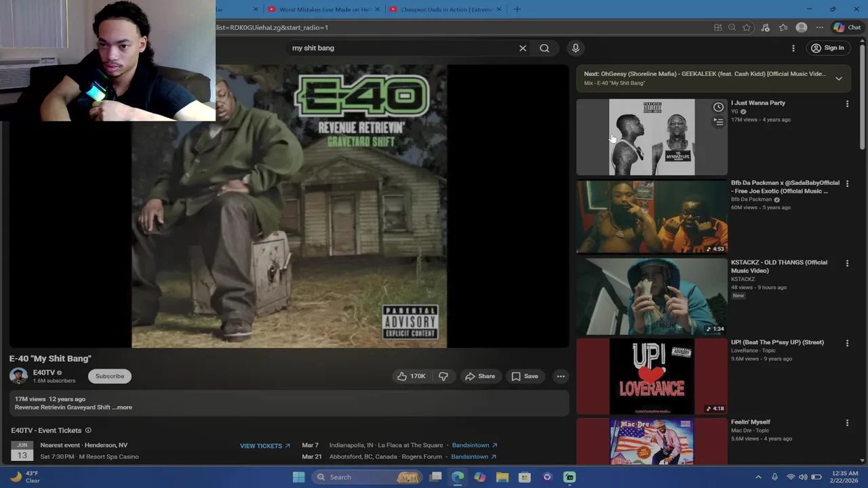Click the browser address bar URL
This screenshot has width=868, height=488.
click(x=271, y=28)
